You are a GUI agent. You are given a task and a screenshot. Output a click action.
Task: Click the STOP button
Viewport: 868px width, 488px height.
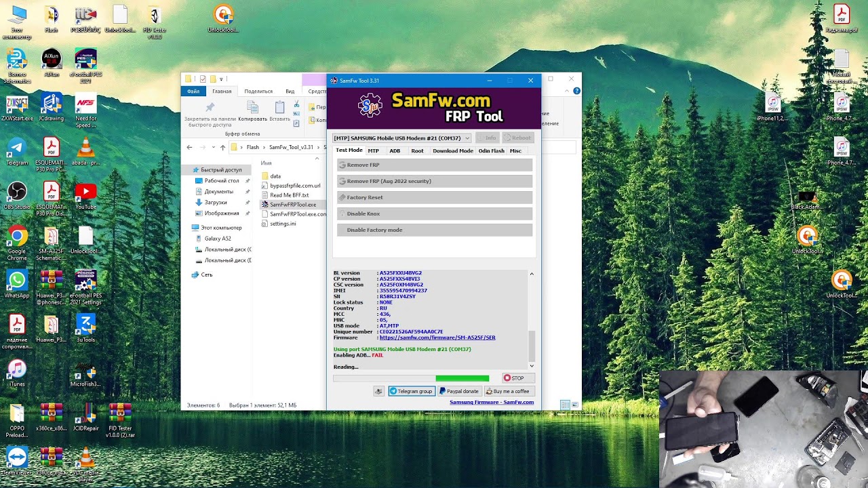coord(518,378)
